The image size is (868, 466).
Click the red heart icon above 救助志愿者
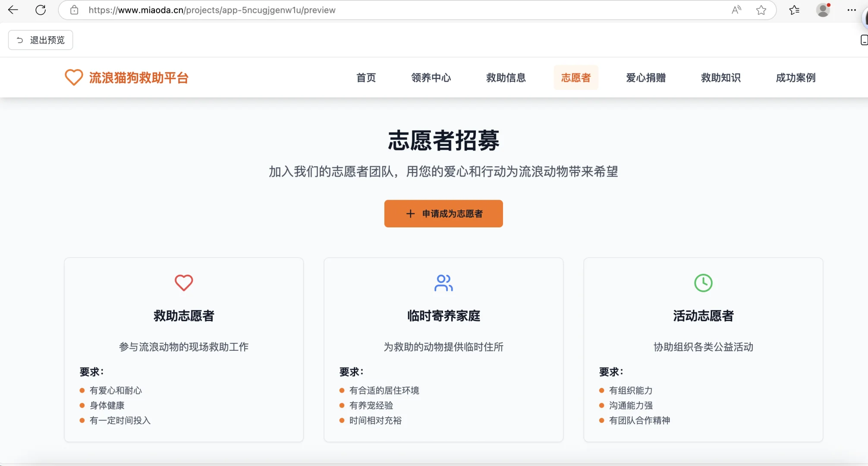click(x=184, y=283)
